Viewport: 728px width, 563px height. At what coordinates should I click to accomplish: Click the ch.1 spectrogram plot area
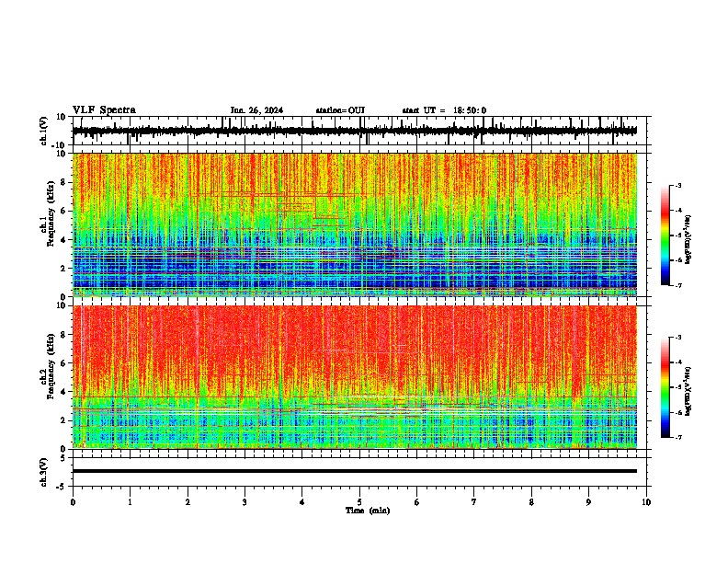coord(355,224)
